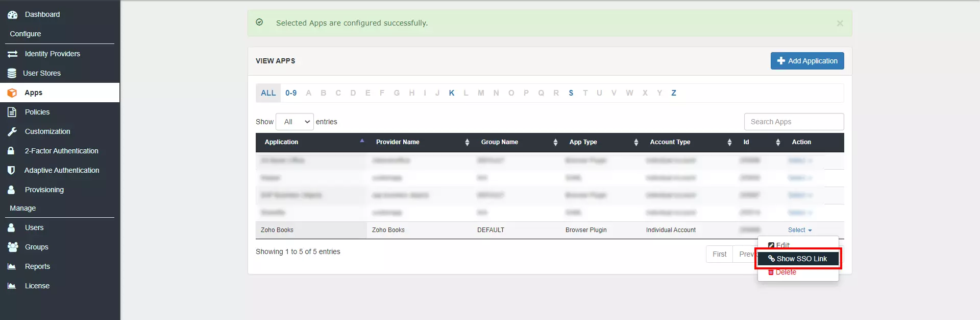Click the green success check icon

point(259,22)
